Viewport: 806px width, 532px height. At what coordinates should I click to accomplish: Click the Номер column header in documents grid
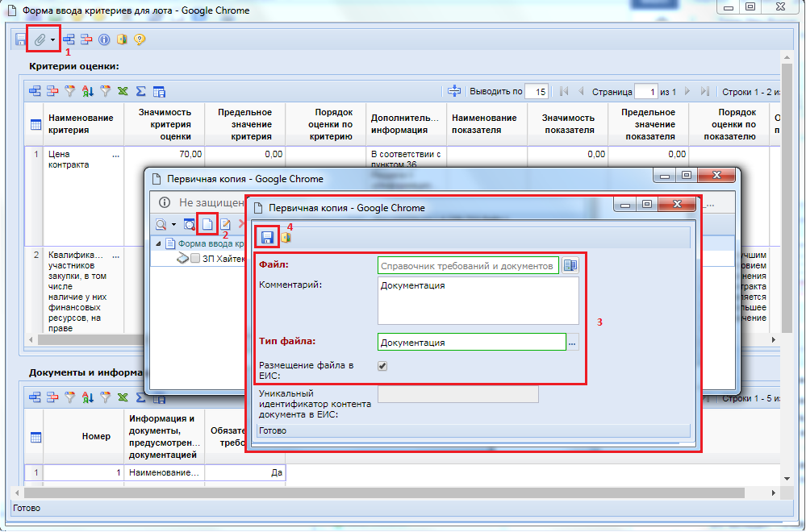[83, 437]
